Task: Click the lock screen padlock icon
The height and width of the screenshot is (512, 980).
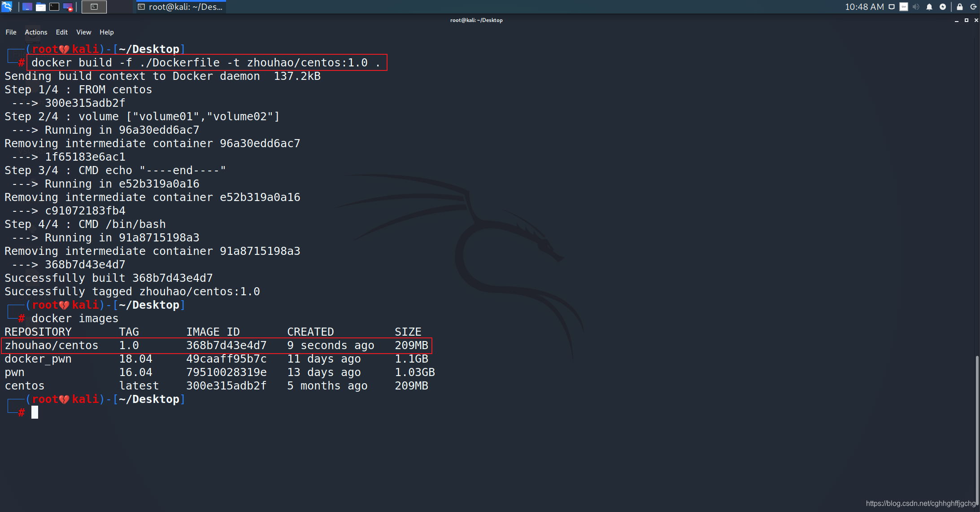Action: point(960,7)
